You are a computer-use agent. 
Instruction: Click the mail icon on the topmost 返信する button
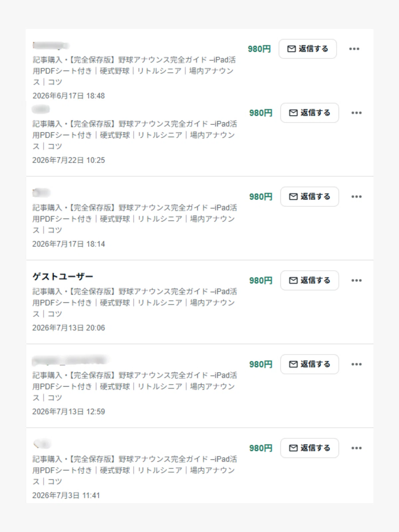pos(292,49)
